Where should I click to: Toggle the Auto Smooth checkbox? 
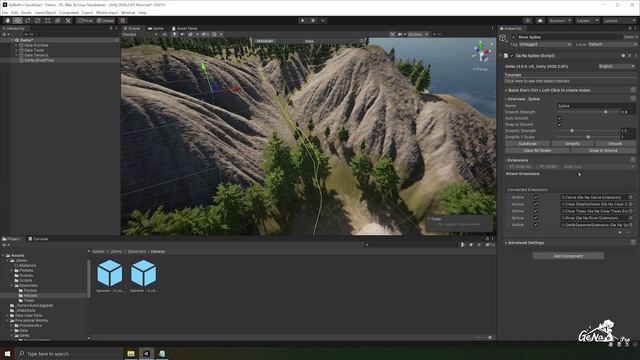pyautogui.click(x=560, y=118)
